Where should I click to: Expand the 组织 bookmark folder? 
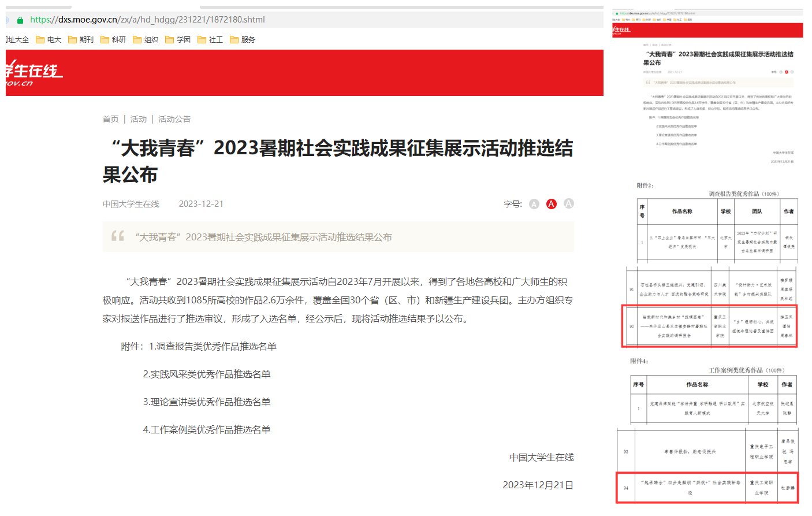146,40
